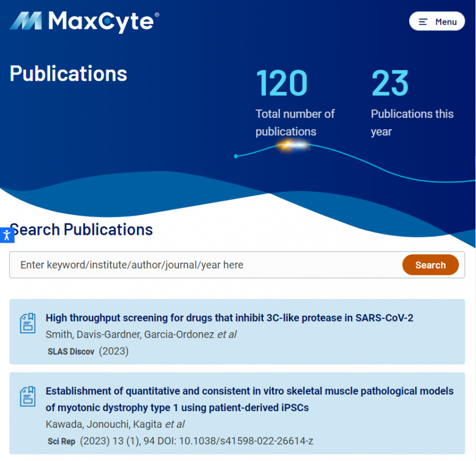This screenshot has width=476, height=461.
Task: Click the Search button
Action: pos(430,265)
